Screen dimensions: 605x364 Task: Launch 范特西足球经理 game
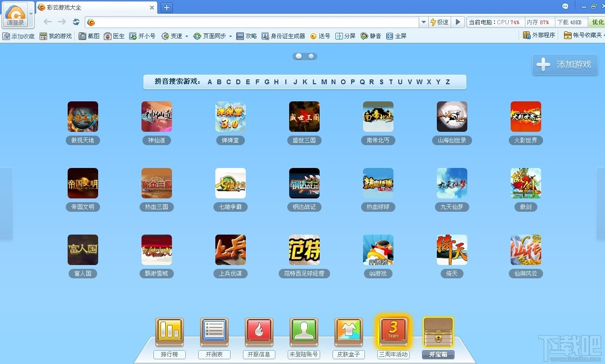point(304,250)
